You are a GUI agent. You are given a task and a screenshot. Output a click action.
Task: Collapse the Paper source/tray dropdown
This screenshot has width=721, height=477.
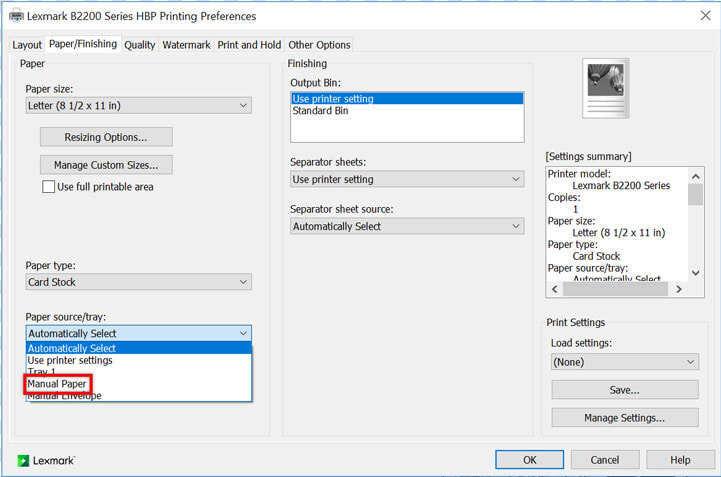[138, 333]
